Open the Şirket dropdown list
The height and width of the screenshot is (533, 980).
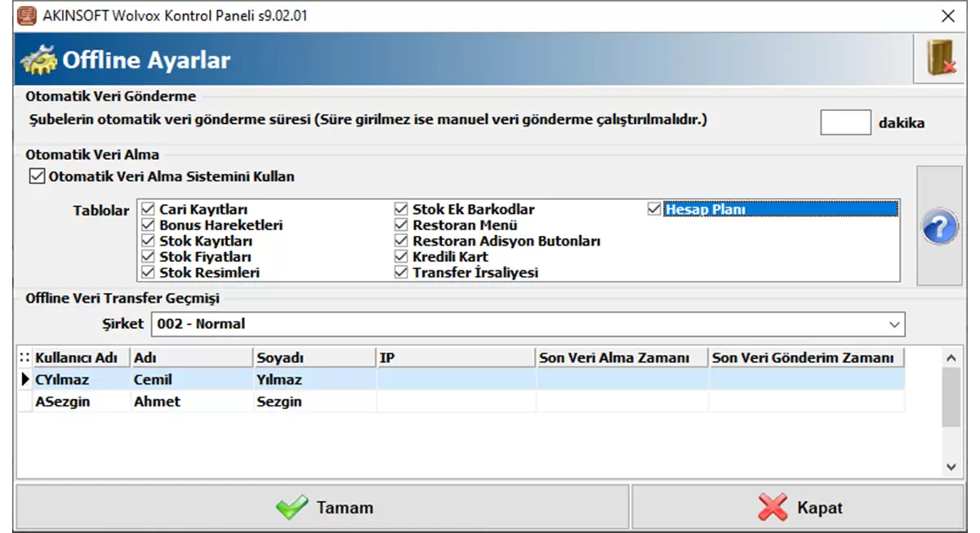point(894,324)
